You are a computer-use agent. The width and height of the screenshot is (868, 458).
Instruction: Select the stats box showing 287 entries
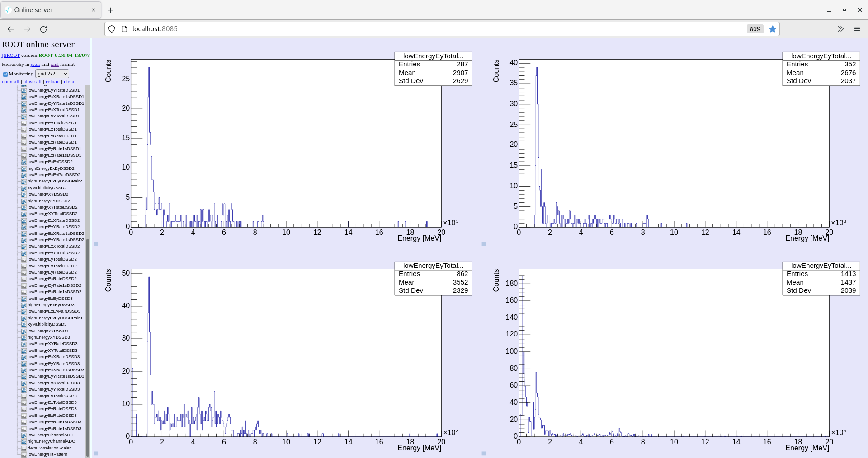coord(434,69)
